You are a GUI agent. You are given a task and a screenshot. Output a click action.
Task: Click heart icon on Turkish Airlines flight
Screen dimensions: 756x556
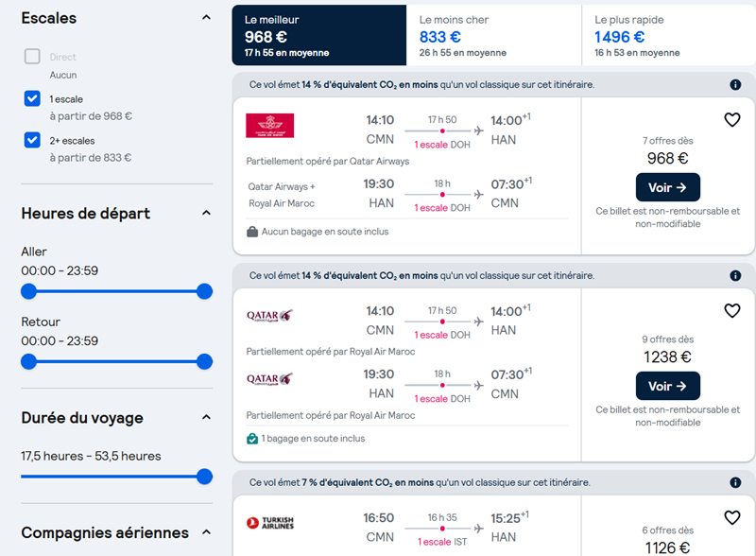[x=731, y=517]
